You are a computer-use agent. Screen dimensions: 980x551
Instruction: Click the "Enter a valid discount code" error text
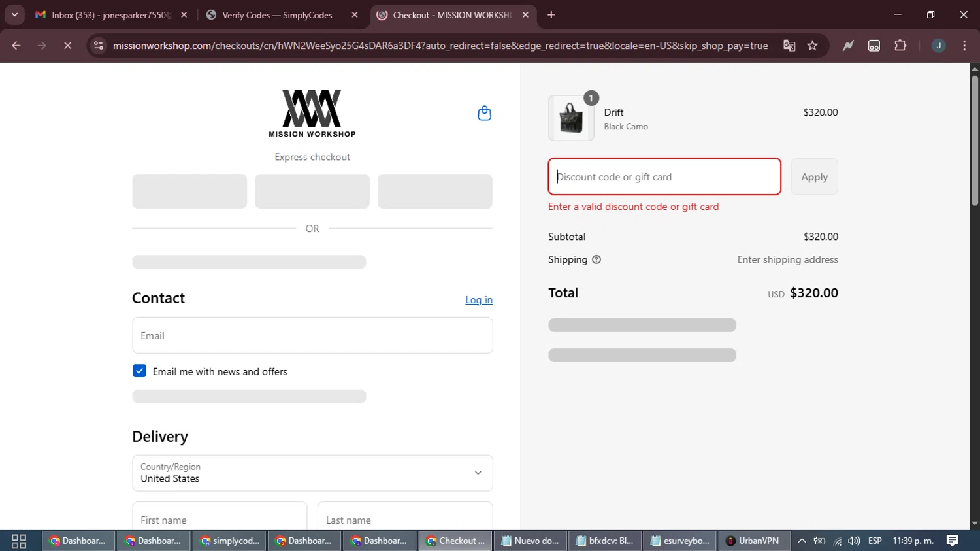point(633,207)
